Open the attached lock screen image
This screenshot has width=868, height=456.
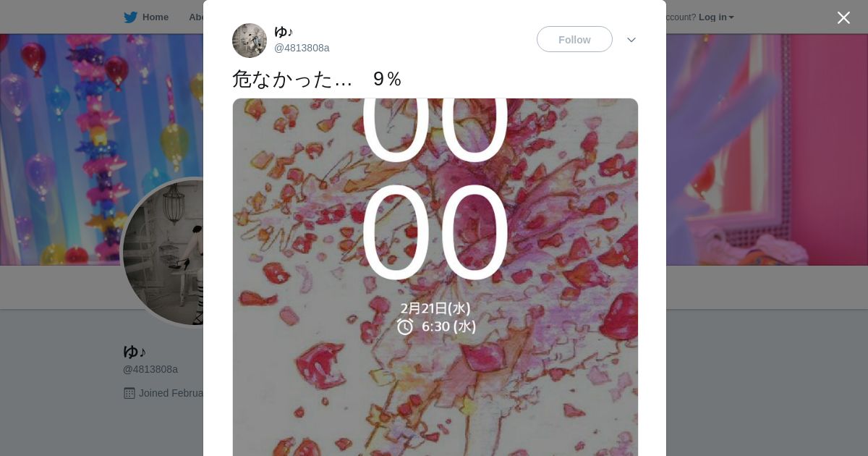pos(435,277)
